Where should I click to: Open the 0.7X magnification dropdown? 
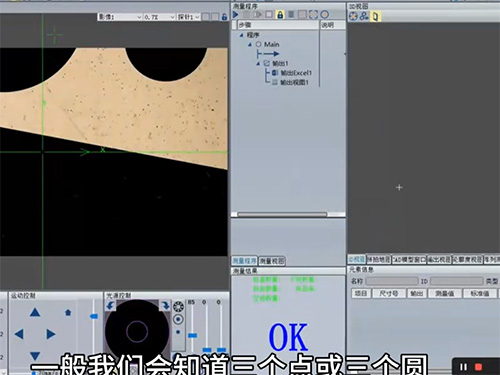[159, 17]
